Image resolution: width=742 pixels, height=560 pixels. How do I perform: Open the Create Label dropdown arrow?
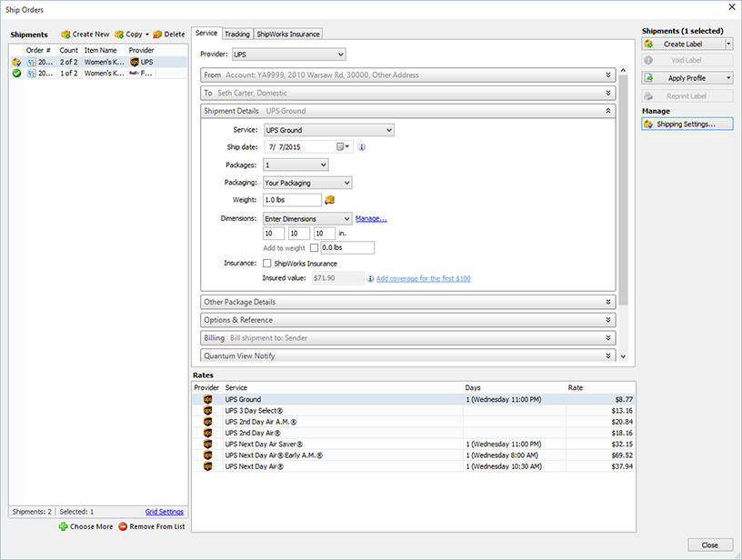tap(728, 44)
